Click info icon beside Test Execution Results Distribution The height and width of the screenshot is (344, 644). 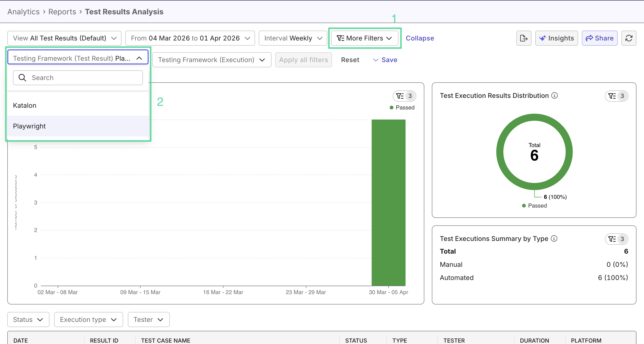pos(554,96)
